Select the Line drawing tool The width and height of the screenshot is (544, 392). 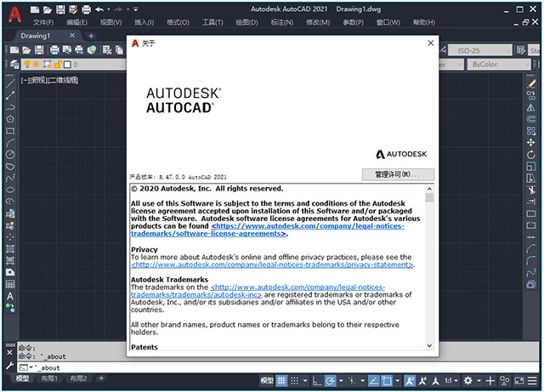point(10,83)
